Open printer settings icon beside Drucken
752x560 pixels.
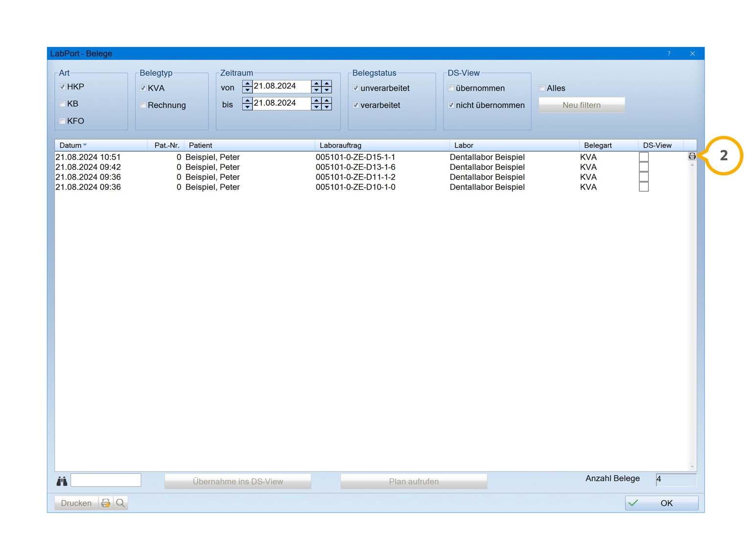click(x=106, y=503)
